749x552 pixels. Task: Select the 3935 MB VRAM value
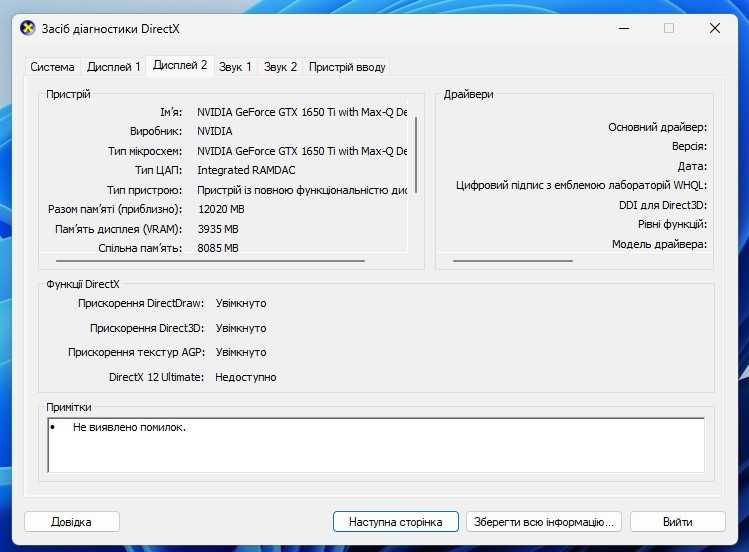pos(218,229)
